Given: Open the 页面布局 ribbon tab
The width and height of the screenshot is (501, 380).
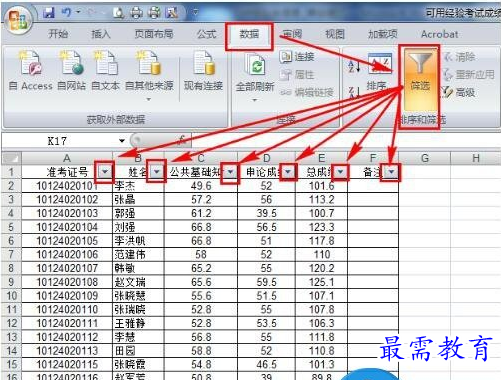Looking at the screenshot, I should coord(154,34).
